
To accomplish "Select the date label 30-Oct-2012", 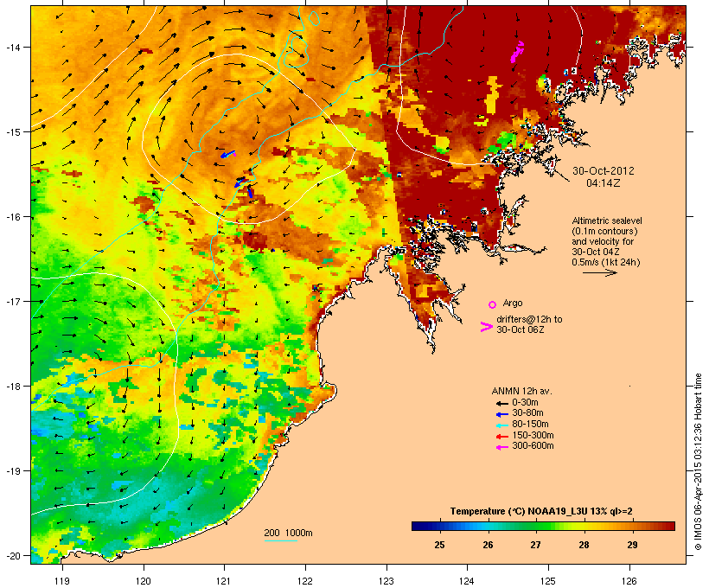I will tap(604, 171).
